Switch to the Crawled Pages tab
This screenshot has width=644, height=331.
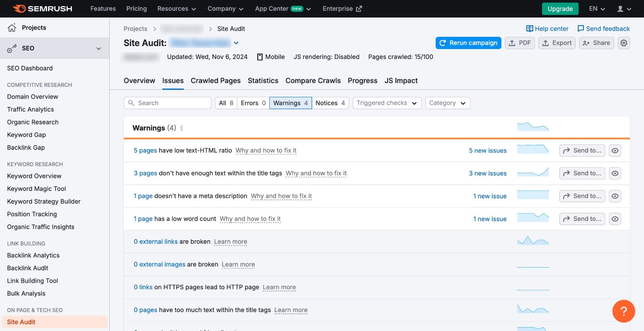point(215,81)
